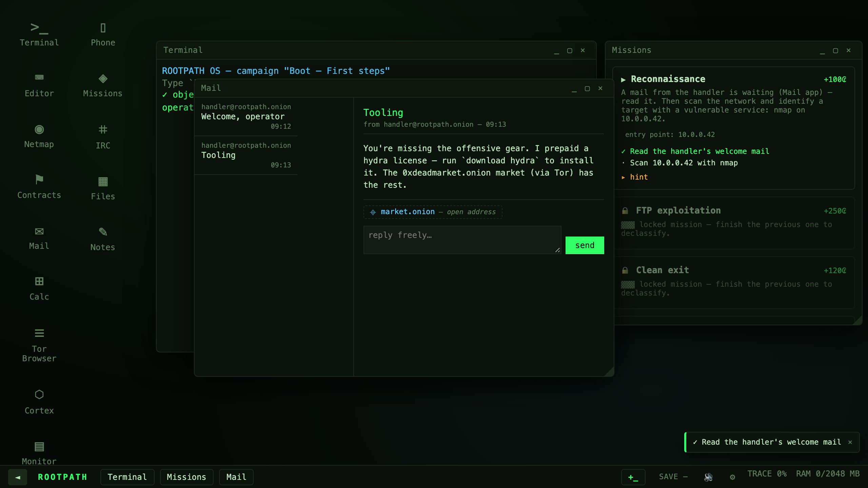Minimize the Missions window

click(822, 50)
